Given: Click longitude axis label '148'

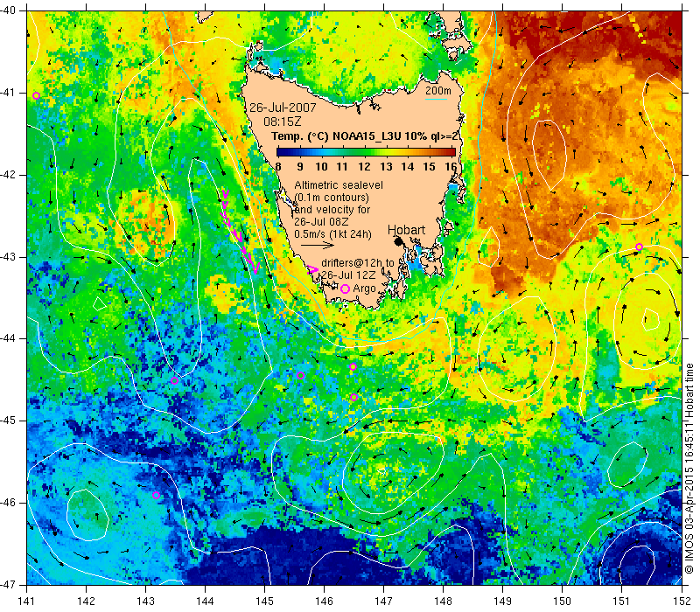Looking at the screenshot, I should click(444, 601).
